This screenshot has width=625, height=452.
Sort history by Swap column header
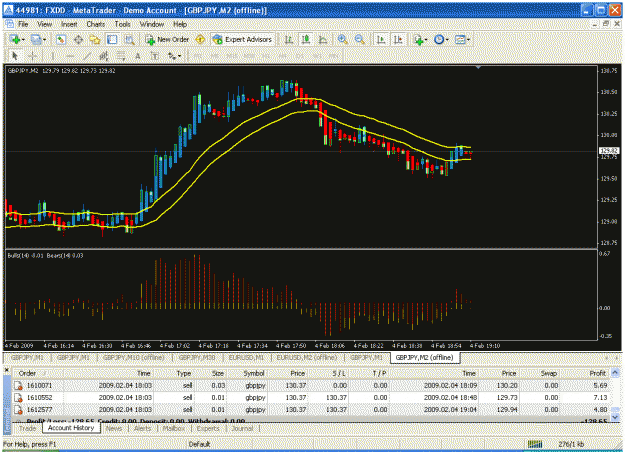pos(548,373)
